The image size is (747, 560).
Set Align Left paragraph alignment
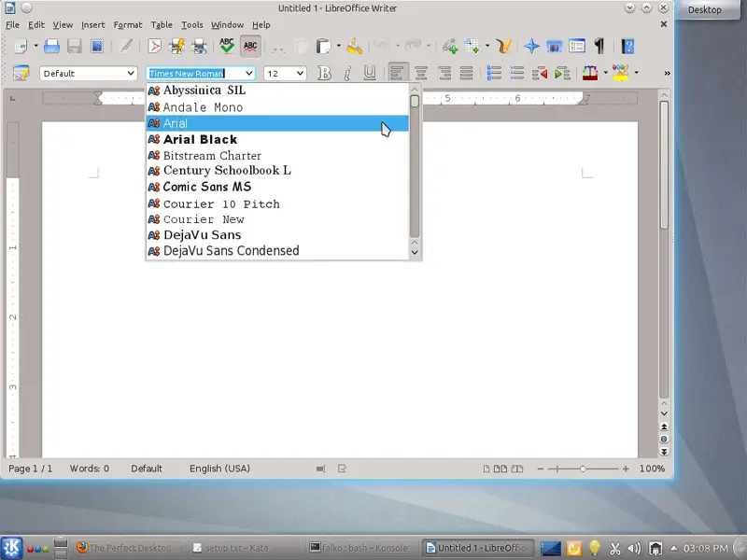[x=398, y=74]
